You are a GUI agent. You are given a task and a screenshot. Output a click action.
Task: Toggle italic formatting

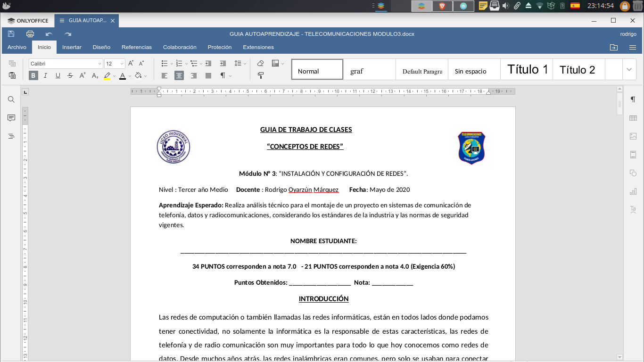pyautogui.click(x=46, y=75)
